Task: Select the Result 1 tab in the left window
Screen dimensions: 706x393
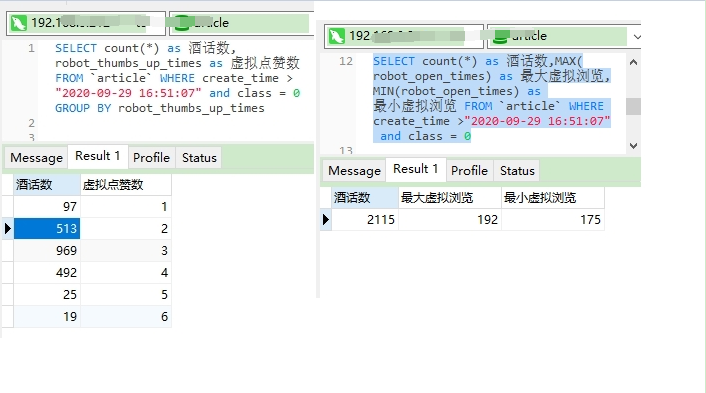Action: tap(98, 156)
